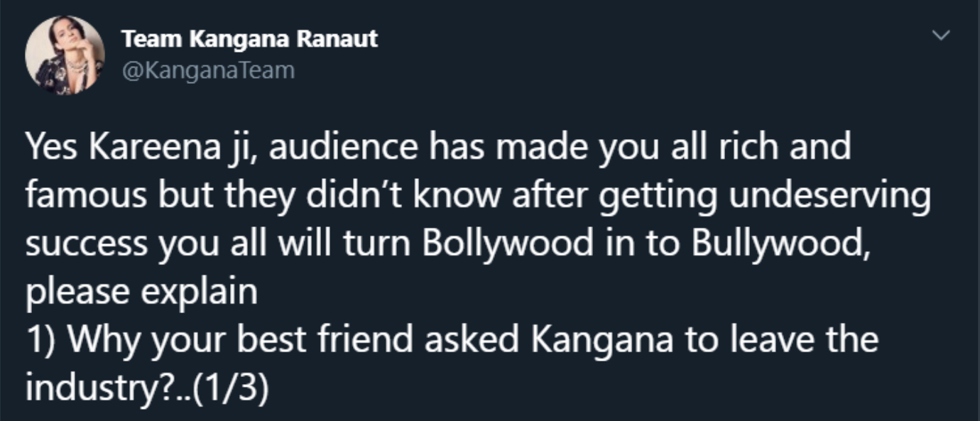980x421 pixels.
Task: Click the @KanganaTeam handle
Action: coord(208,70)
